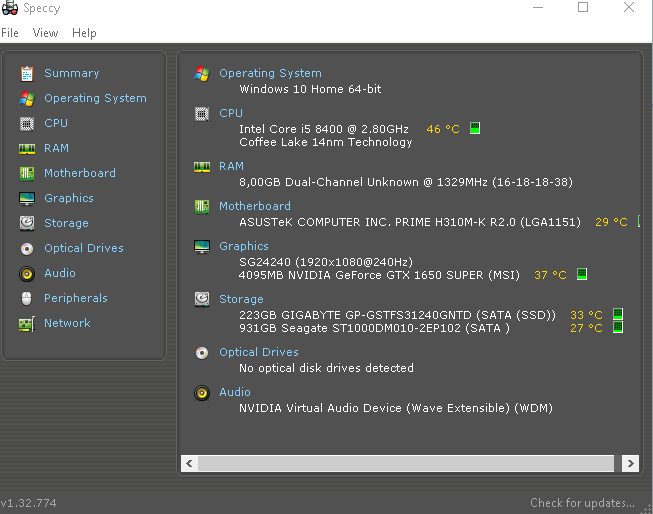Click the Storage hard drive icon in sidebar

27,223
